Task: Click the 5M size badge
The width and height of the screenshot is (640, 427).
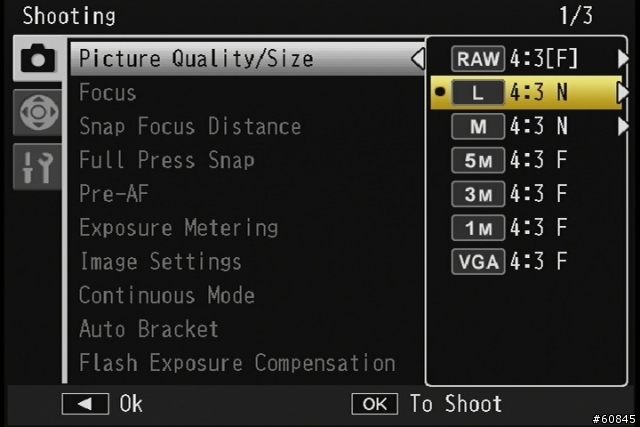Action: click(x=478, y=160)
